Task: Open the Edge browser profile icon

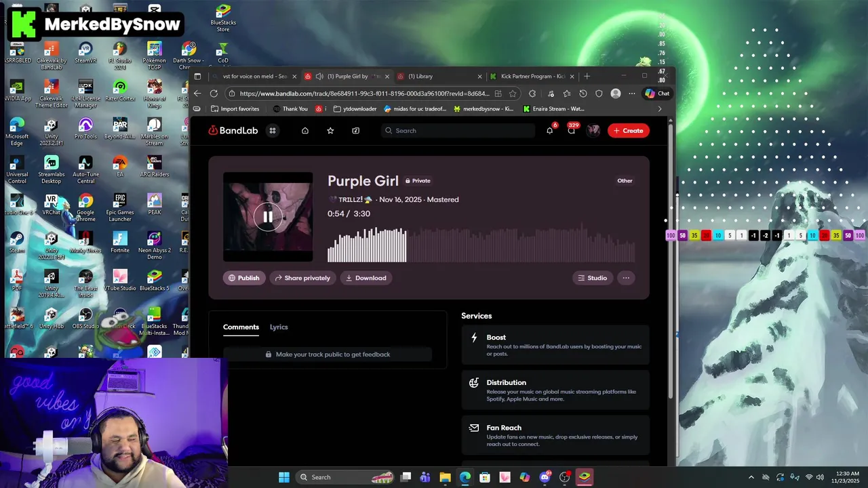Action: click(x=616, y=94)
